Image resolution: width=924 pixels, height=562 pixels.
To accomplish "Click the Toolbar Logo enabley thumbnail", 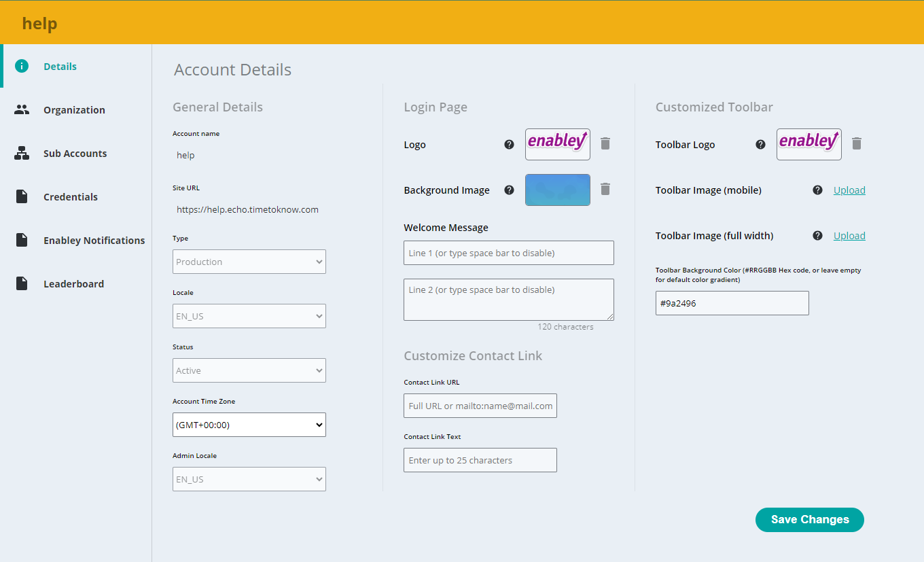I will click(809, 144).
